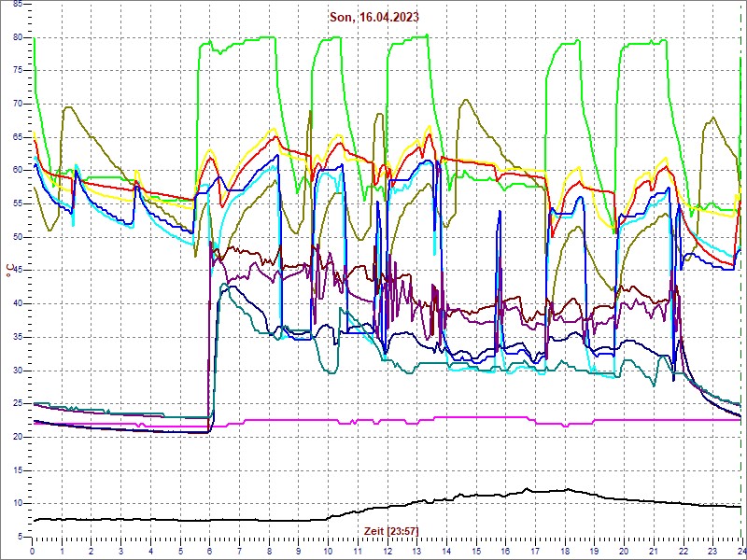Image resolution: width=747 pixels, height=560 pixels.
Task: Select the 70 temperature axis label
Action: pos(18,105)
